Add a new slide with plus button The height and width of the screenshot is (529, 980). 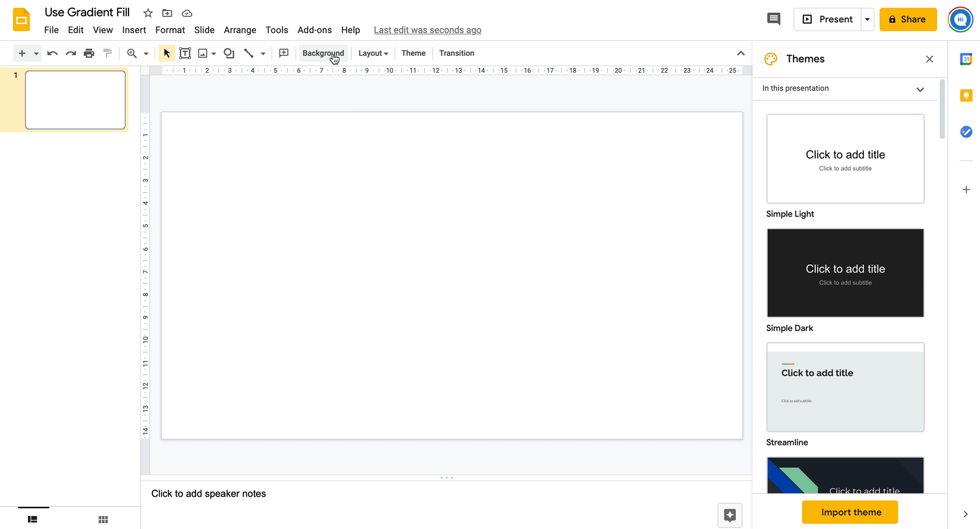coord(22,53)
